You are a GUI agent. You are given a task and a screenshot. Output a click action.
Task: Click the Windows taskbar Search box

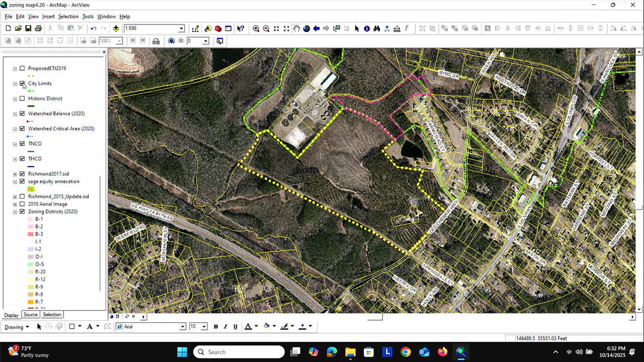click(239, 352)
